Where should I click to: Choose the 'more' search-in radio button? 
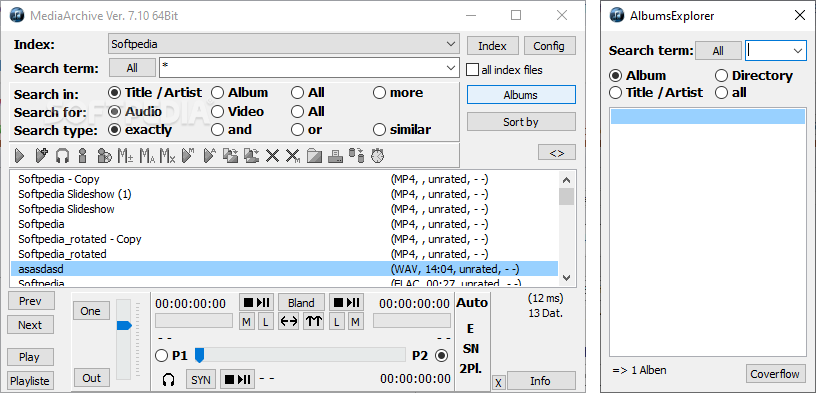398,93
